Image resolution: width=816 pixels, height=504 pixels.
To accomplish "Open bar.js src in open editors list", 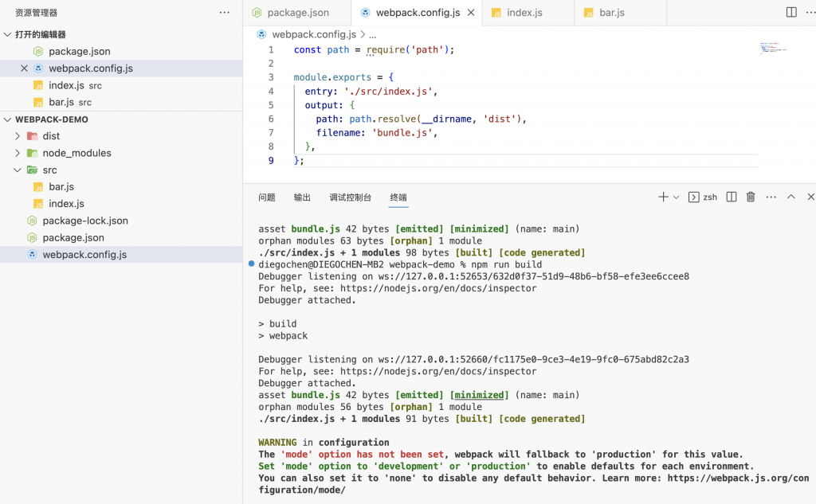I will click(121, 102).
